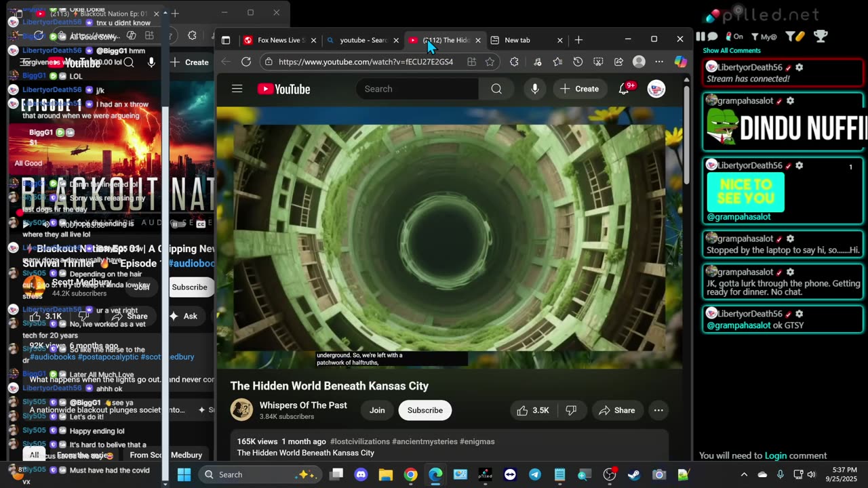Screen dimensions: 868x488
Task: Open YouTube notifications bell
Action: point(624,89)
